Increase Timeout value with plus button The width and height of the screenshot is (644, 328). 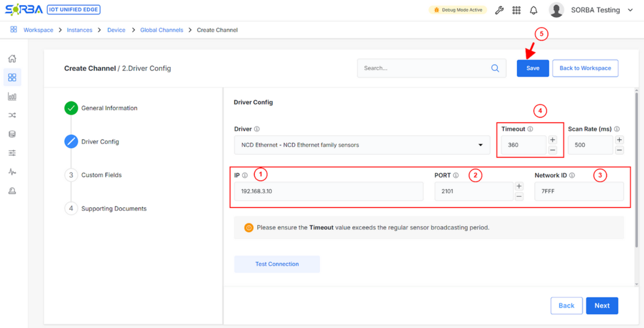pyautogui.click(x=553, y=140)
